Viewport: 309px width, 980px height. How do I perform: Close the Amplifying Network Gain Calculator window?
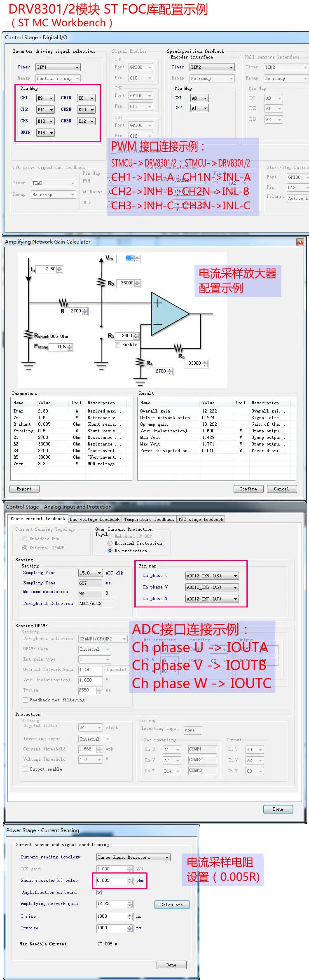click(x=300, y=242)
